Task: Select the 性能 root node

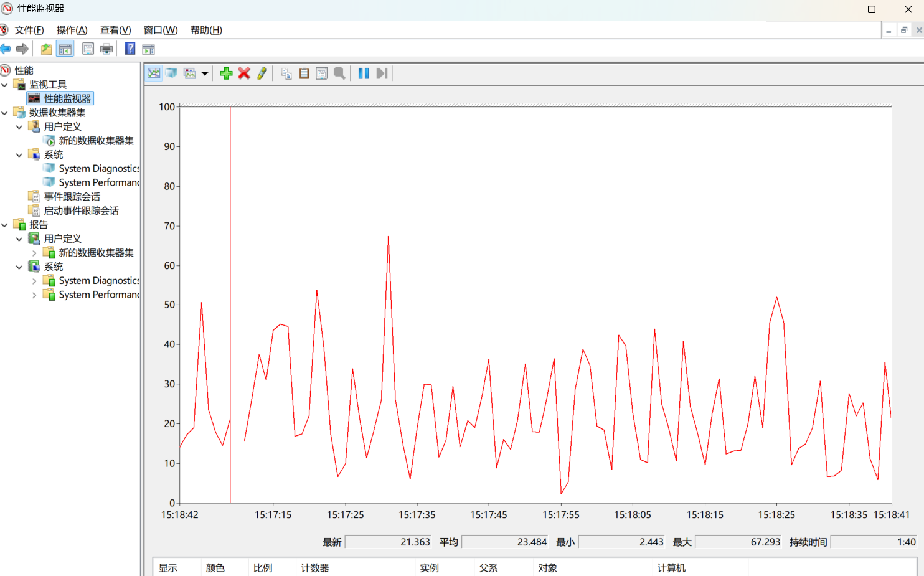Action: coord(24,70)
